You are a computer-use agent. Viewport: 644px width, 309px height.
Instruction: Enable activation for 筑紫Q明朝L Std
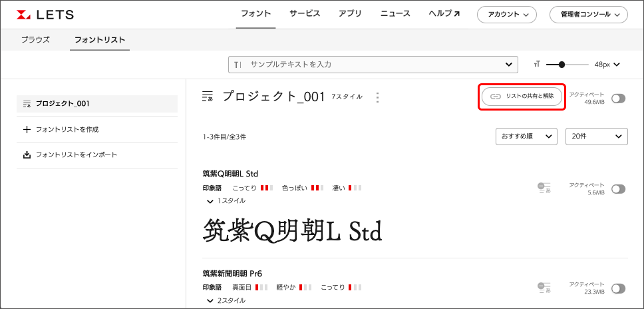point(618,188)
